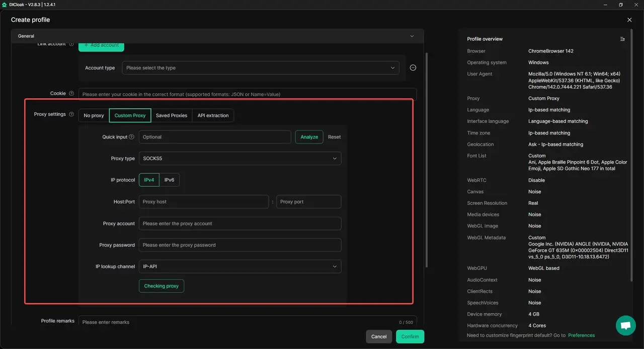Open the Proxy type SOCKS5 dropdown

click(x=239, y=159)
